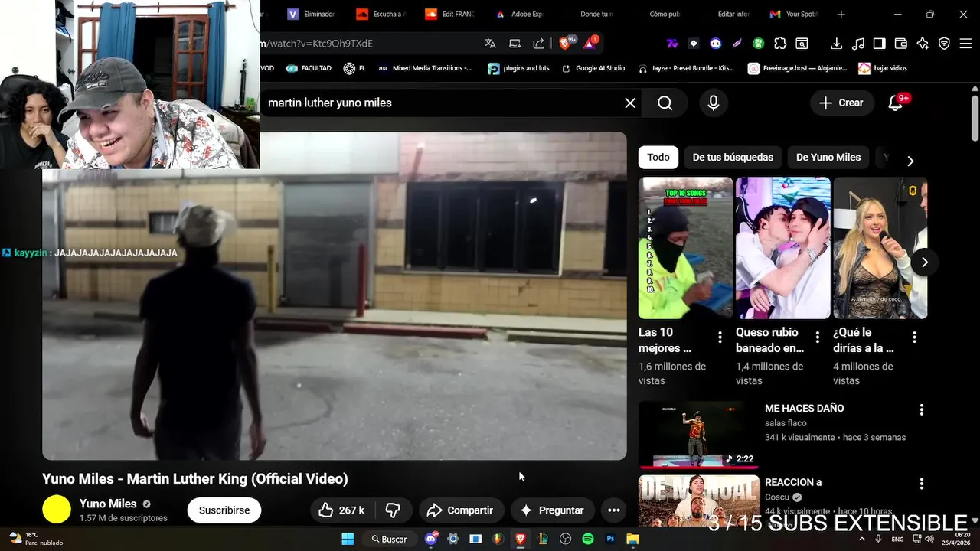Start voice search with the microphone icon
Image resolution: width=980 pixels, height=551 pixels.
[714, 103]
